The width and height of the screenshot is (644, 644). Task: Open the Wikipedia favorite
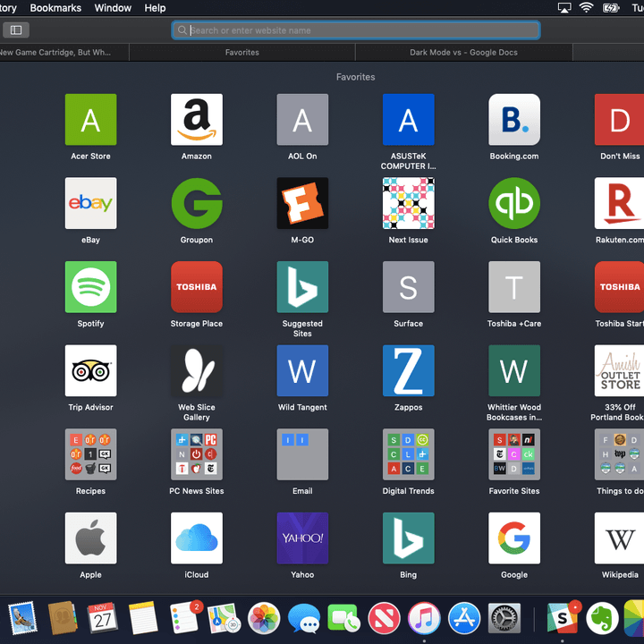[x=619, y=538]
